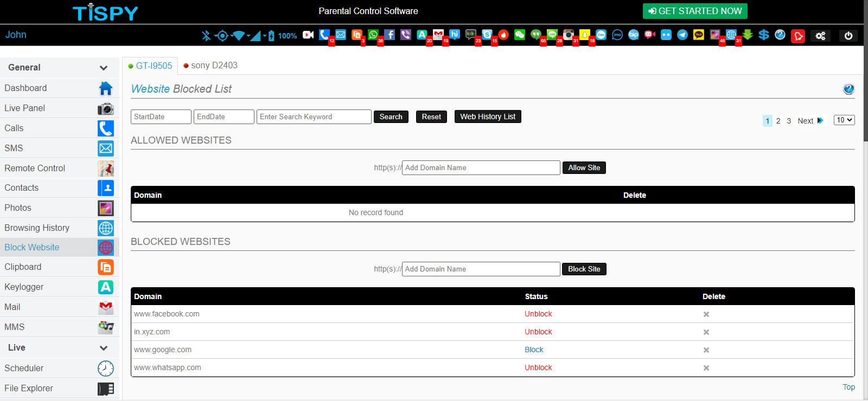This screenshot has height=401, width=868.
Task: Click the Block Site button
Action: point(584,269)
